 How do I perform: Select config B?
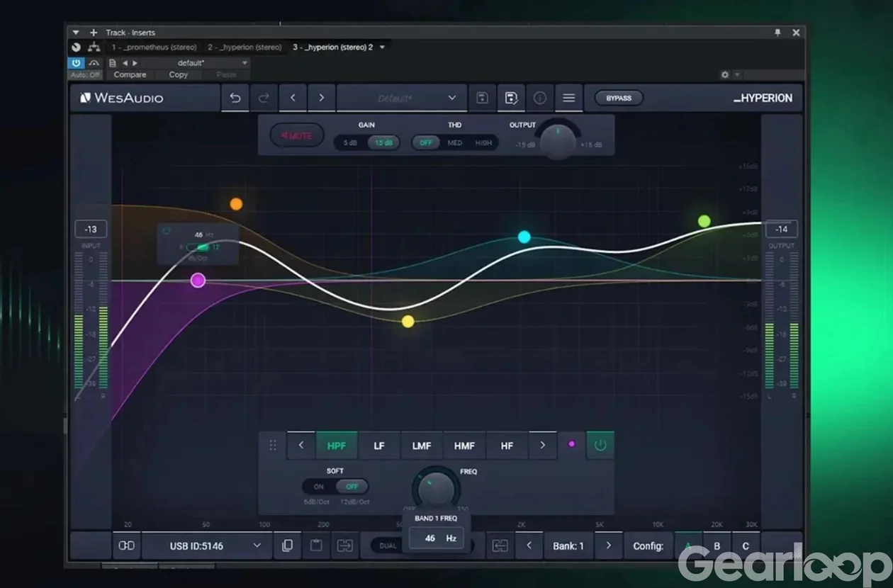(x=717, y=545)
